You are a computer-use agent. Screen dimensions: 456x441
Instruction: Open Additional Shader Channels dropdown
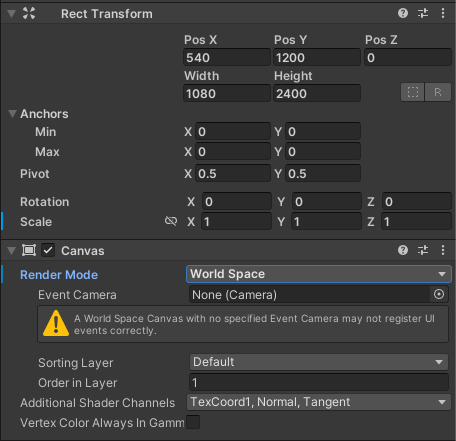[319, 402]
